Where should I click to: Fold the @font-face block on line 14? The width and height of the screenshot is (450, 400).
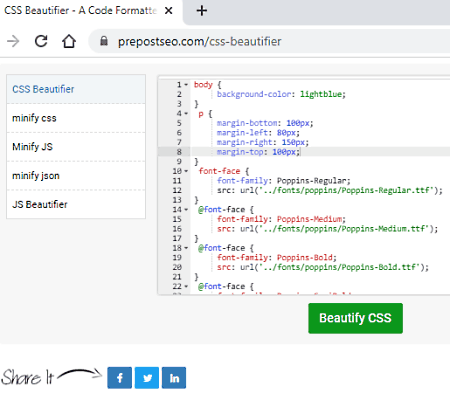coord(186,210)
